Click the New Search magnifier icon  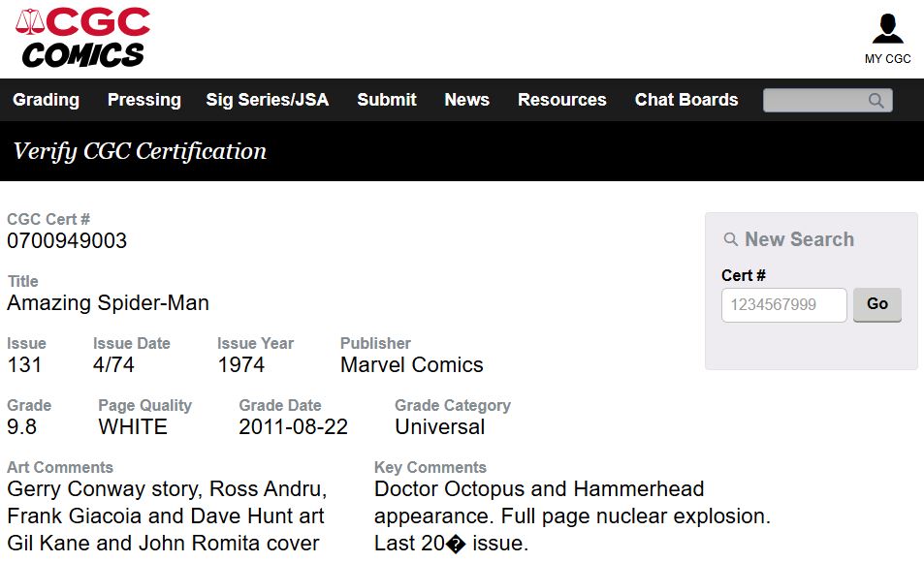pyautogui.click(x=731, y=239)
